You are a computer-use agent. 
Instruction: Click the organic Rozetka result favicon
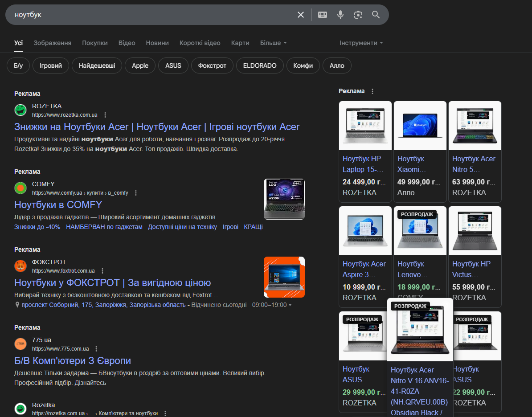[x=20, y=409]
